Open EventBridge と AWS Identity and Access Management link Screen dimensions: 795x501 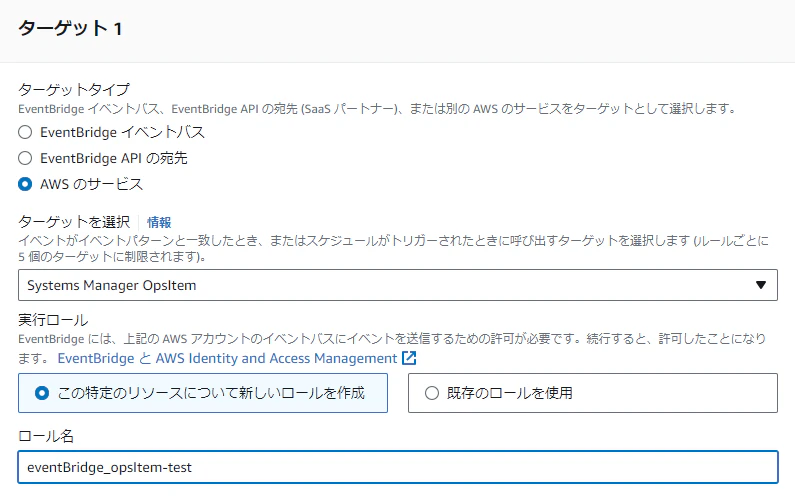tap(227, 359)
